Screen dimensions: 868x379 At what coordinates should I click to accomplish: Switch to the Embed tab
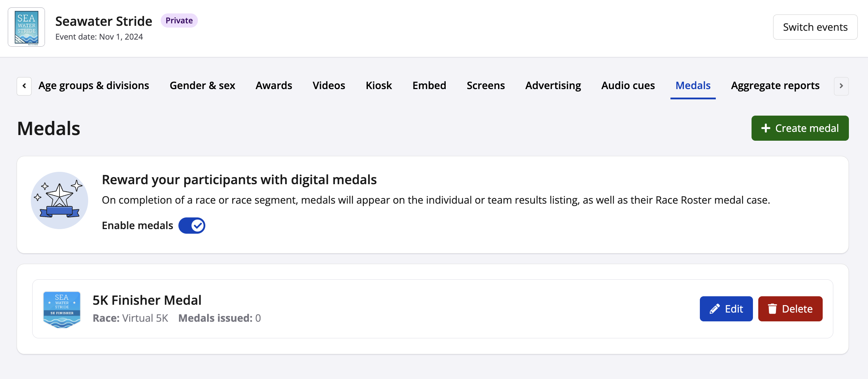point(429,86)
